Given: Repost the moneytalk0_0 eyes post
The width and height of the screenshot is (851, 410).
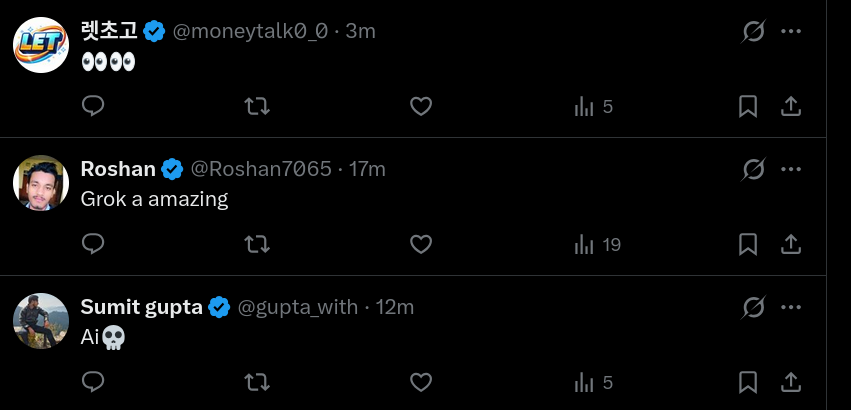Looking at the screenshot, I should 257,106.
